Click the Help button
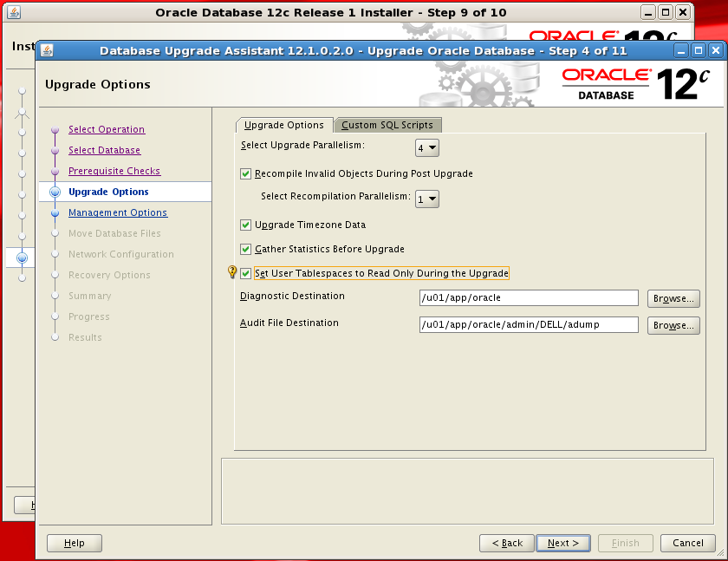The image size is (728, 561). tap(75, 543)
